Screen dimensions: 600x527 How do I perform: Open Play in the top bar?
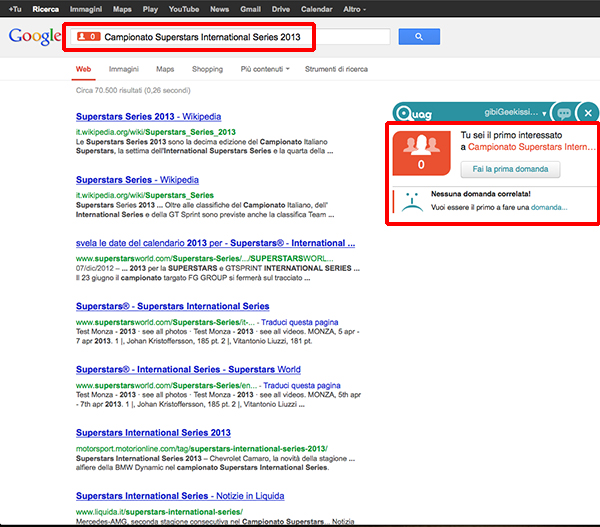pyautogui.click(x=150, y=9)
